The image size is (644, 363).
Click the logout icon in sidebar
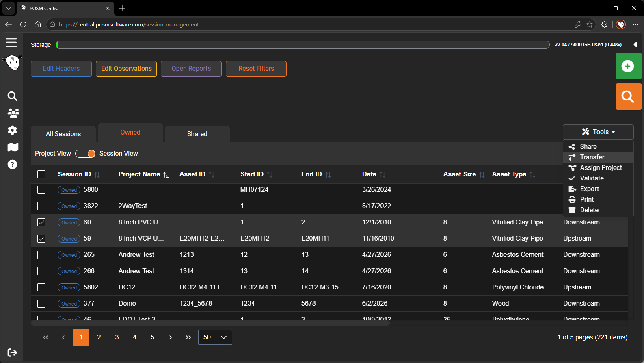(13, 352)
